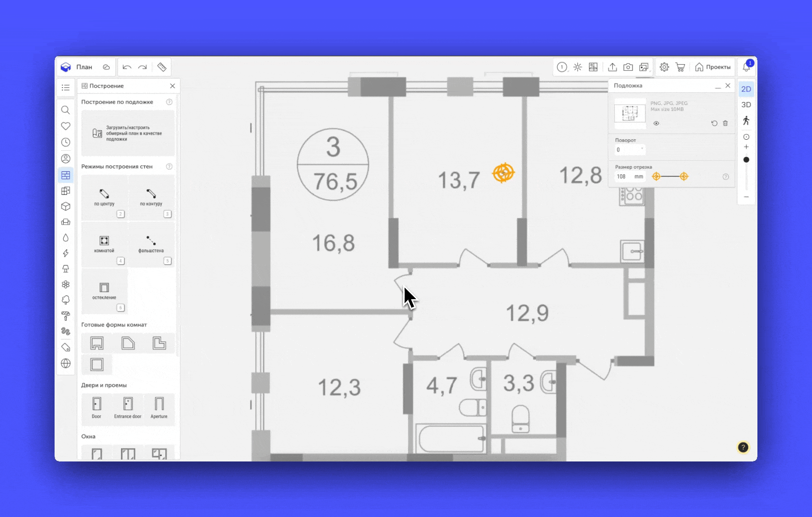Add an Entrance door element
This screenshot has height=517, width=812.
pos(128,408)
